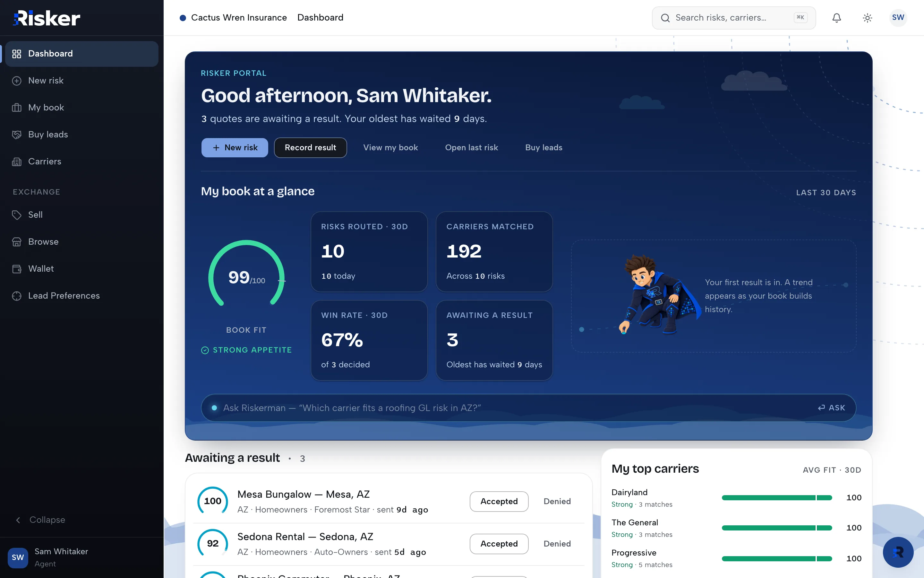Open notifications bell
The image size is (924, 578).
(x=836, y=18)
